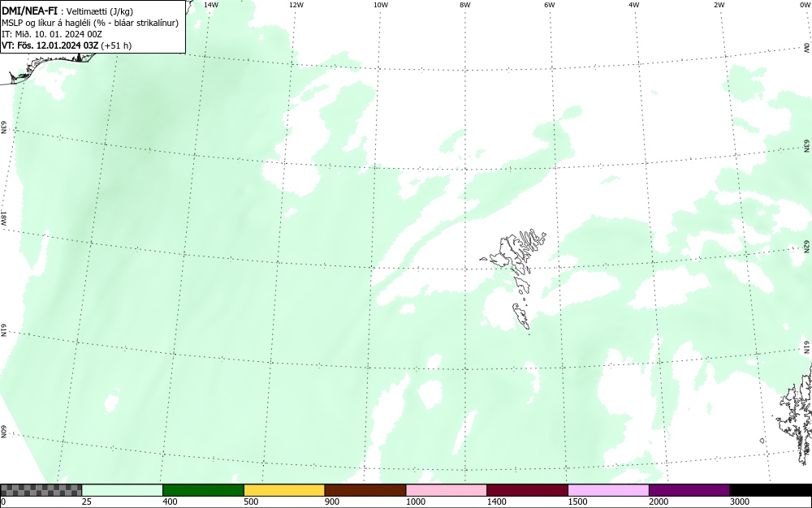Click the VT: Fös. 12.01.2024 03Z line

pyautogui.click(x=67, y=45)
